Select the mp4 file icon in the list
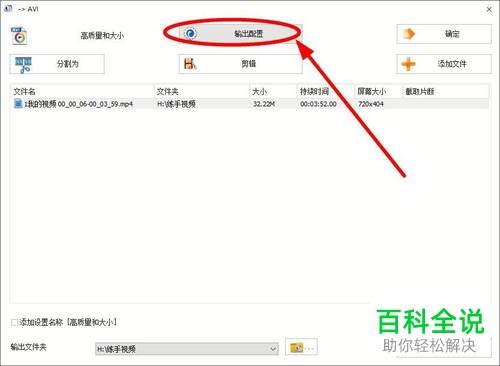 pyautogui.click(x=18, y=104)
